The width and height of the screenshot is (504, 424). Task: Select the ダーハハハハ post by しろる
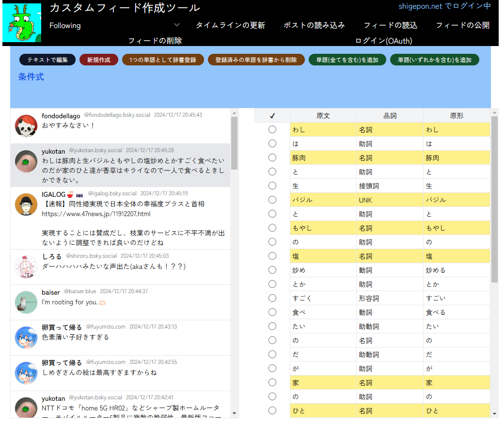(120, 267)
